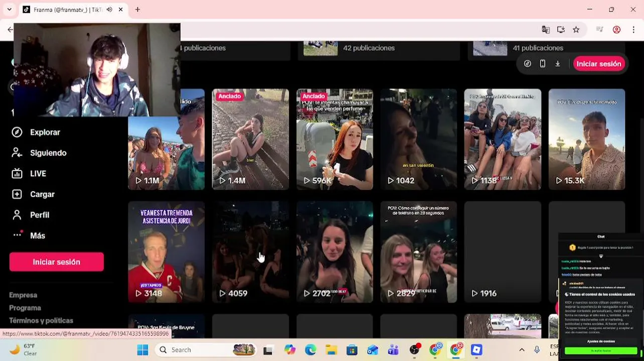
Task: Click the Programa footer link
Action: [x=25, y=308]
